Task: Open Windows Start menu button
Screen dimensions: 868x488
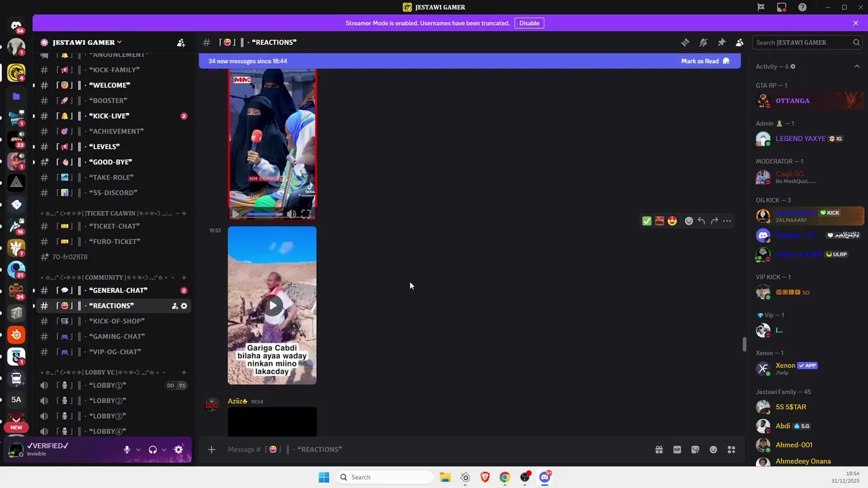Action: pos(323,477)
